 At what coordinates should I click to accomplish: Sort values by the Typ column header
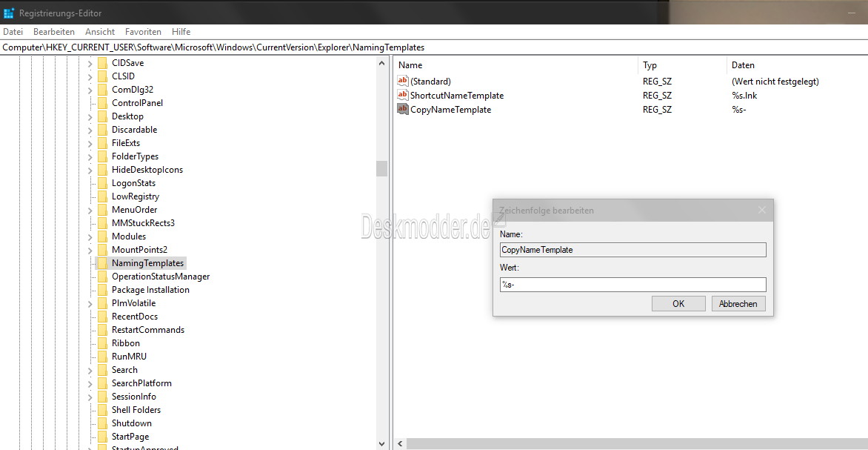(681, 65)
